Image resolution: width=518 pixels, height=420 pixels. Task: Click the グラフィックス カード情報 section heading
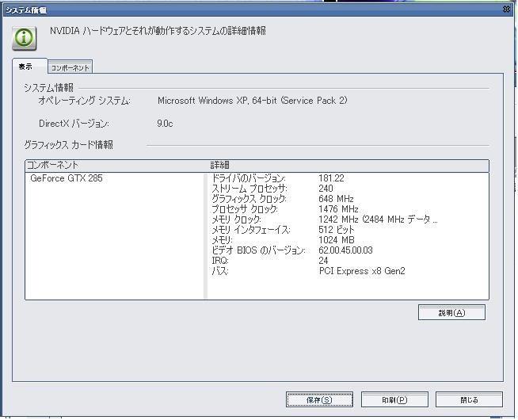coord(69,145)
